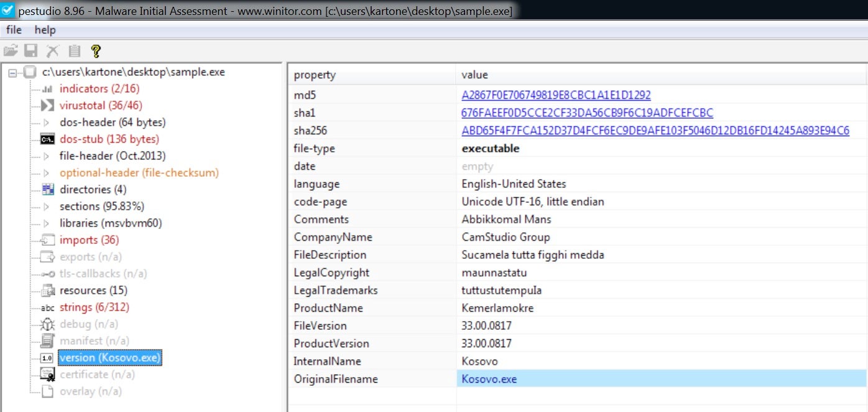The height and width of the screenshot is (412, 868).
Task: Click the bug icon beside debug
Action: (x=47, y=324)
